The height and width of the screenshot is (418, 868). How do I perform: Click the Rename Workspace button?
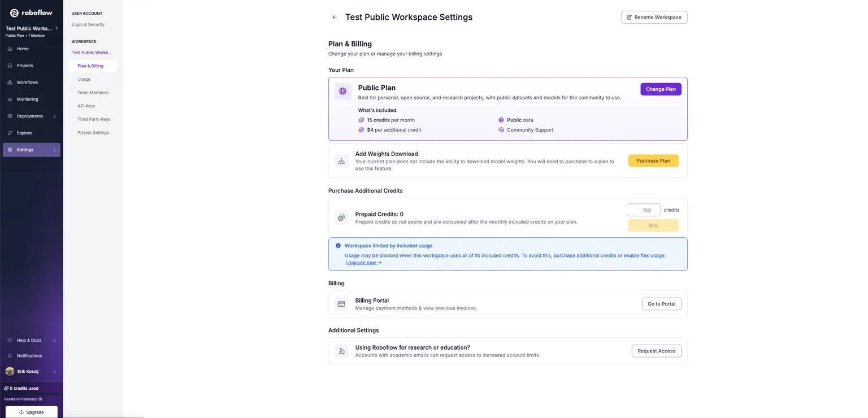[654, 18]
